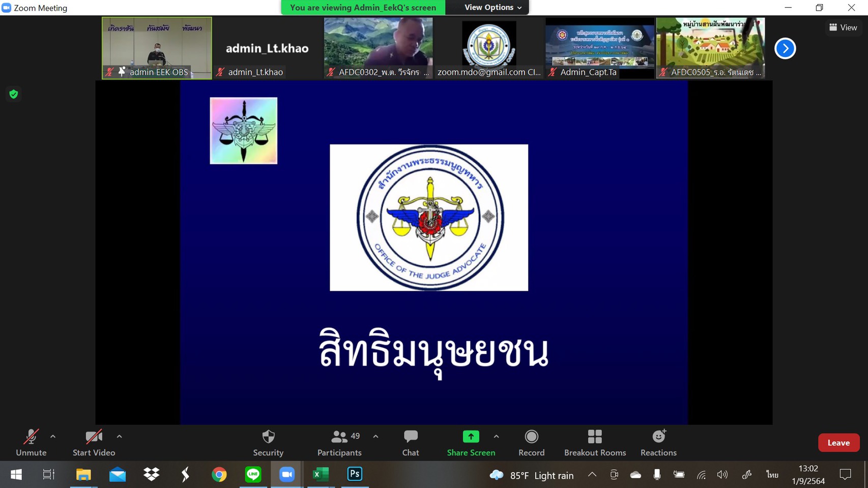Open Excel from taskbar
This screenshot has width=868, height=488.
pos(321,475)
